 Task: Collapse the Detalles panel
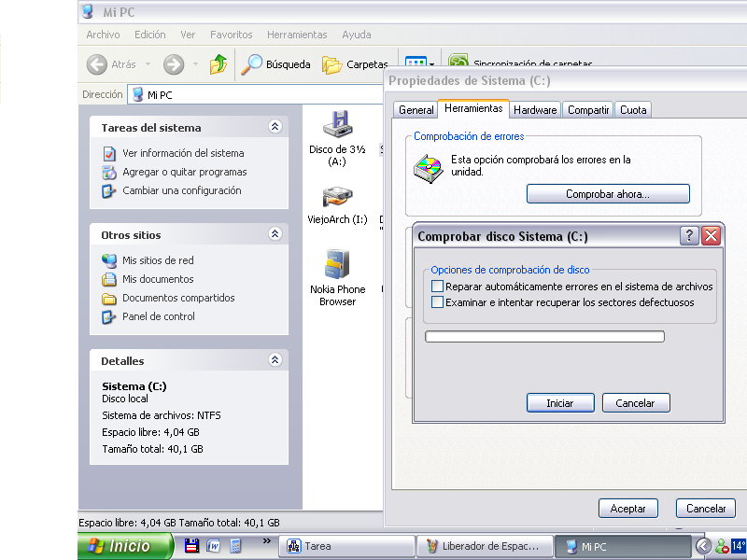coord(275,360)
